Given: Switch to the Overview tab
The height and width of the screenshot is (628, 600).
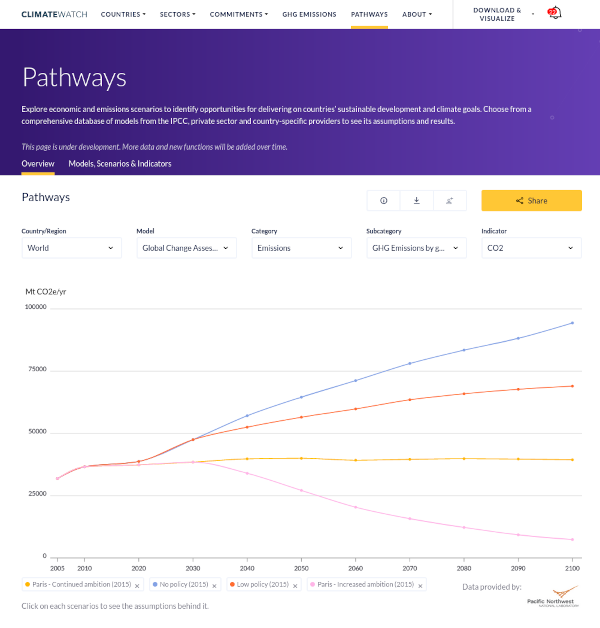Looking at the screenshot, I should click(38, 163).
